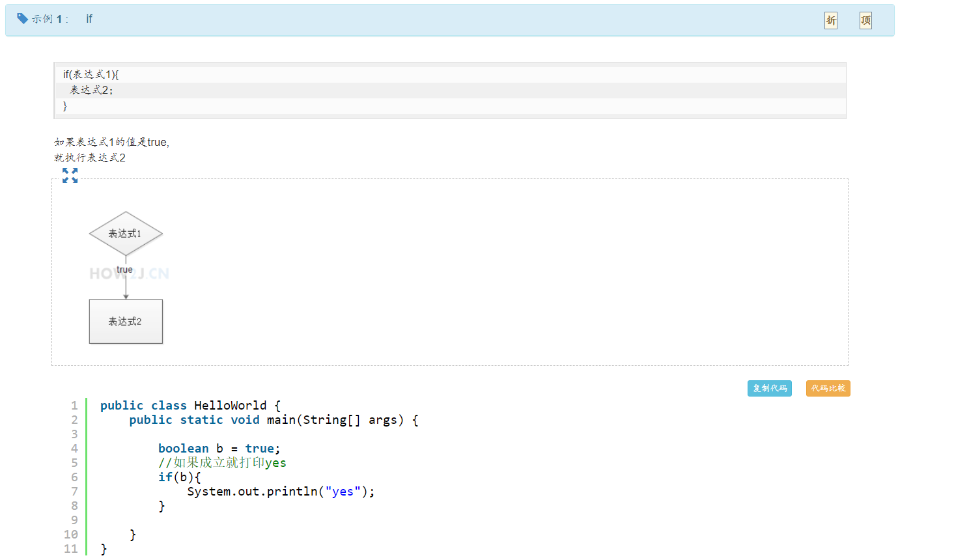Click the 表达式1 diamond in the flowchart
The image size is (969, 560).
126,233
